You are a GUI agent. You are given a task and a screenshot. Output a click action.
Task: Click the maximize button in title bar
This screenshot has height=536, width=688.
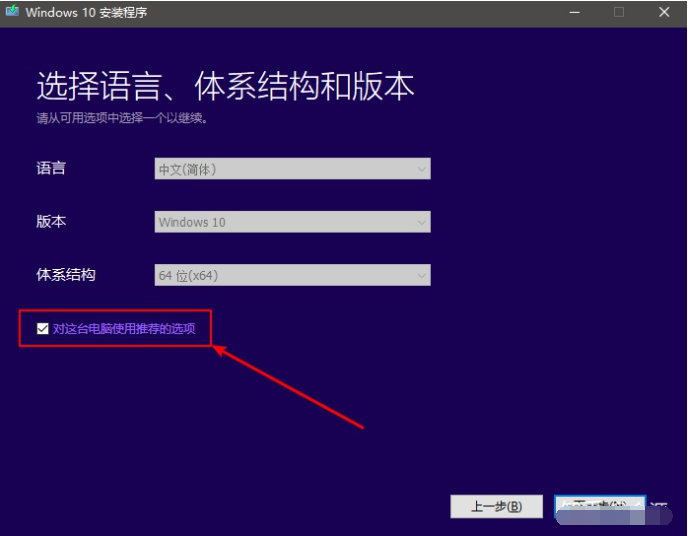pos(619,12)
